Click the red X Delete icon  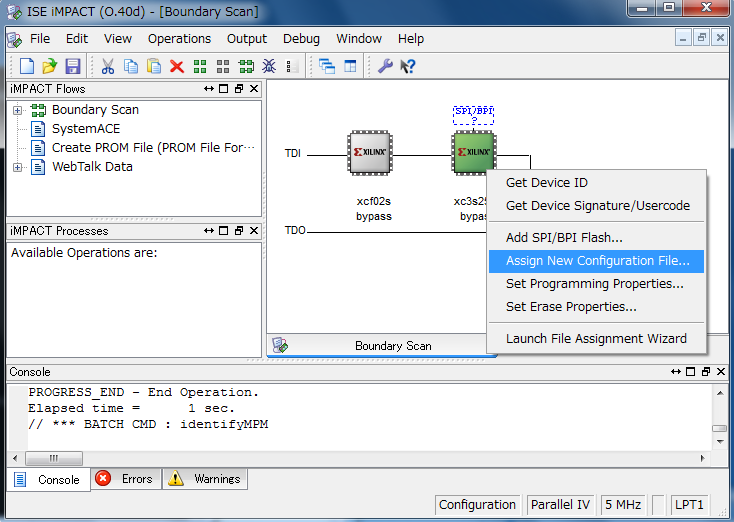click(176, 66)
